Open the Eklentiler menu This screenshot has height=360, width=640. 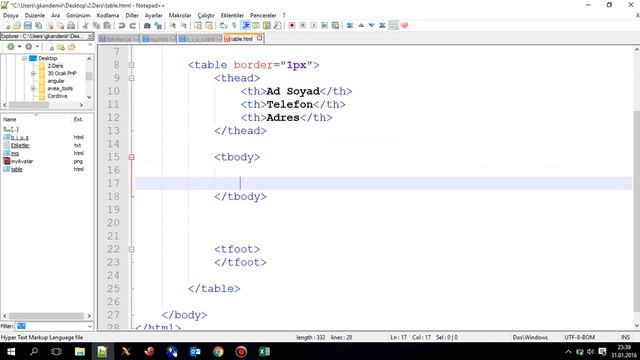(x=232, y=16)
